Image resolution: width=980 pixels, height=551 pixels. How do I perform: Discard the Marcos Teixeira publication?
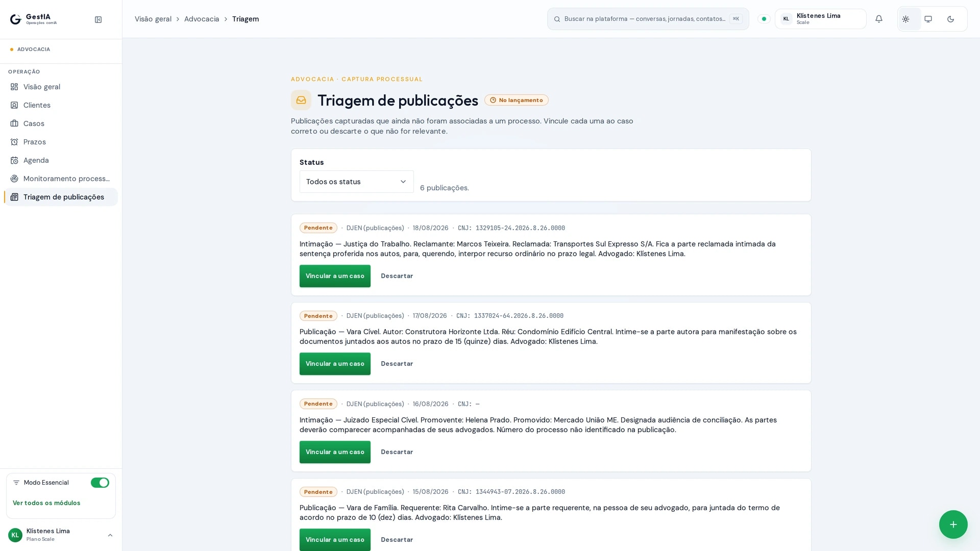tap(397, 276)
